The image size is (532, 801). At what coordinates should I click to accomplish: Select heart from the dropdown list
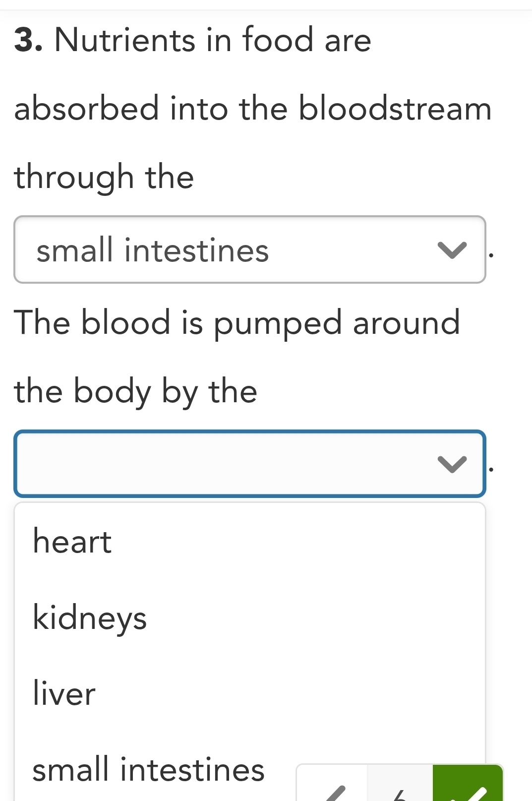(72, 541)
